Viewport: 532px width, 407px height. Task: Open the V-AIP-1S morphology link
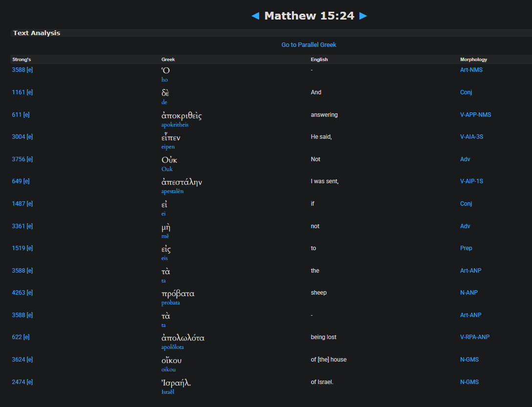471,181
